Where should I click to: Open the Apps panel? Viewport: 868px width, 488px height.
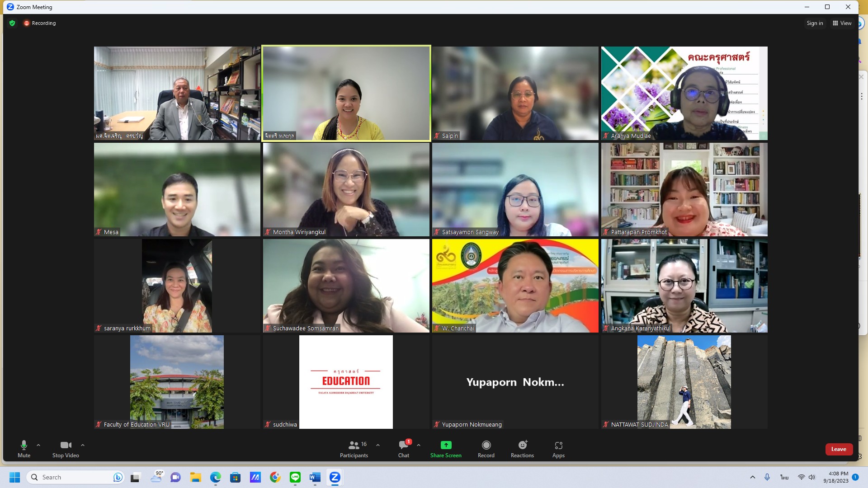click(x=558, y=449)
